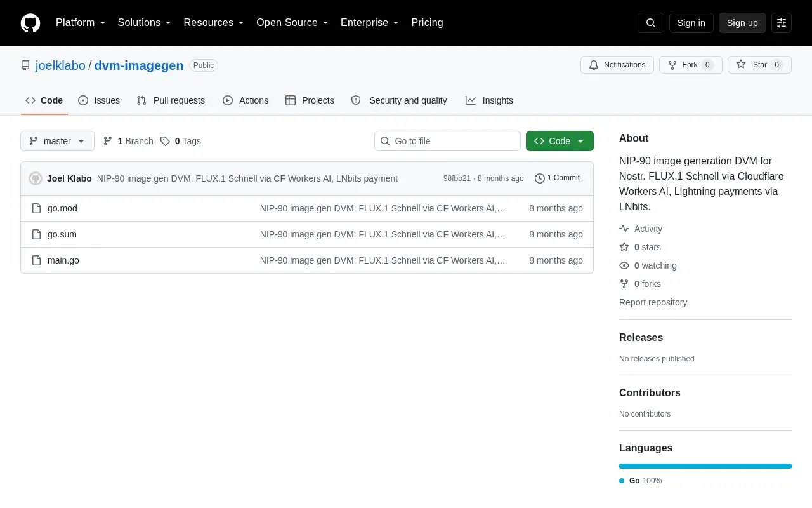This screenshot has height=508, width=812.
Task: Open the Pricing link
Action: click(x=427, y=23)
